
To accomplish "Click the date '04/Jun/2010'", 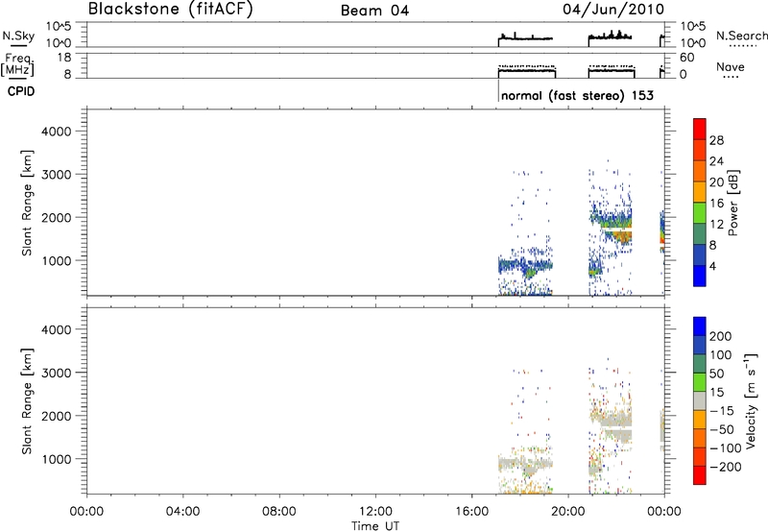I will pos(613,10).
